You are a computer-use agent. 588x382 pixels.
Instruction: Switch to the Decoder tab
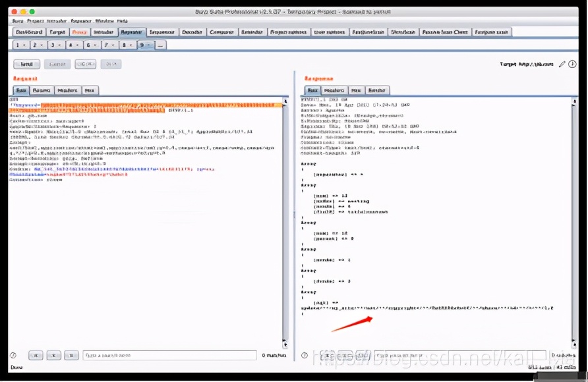tap(192, 32)
